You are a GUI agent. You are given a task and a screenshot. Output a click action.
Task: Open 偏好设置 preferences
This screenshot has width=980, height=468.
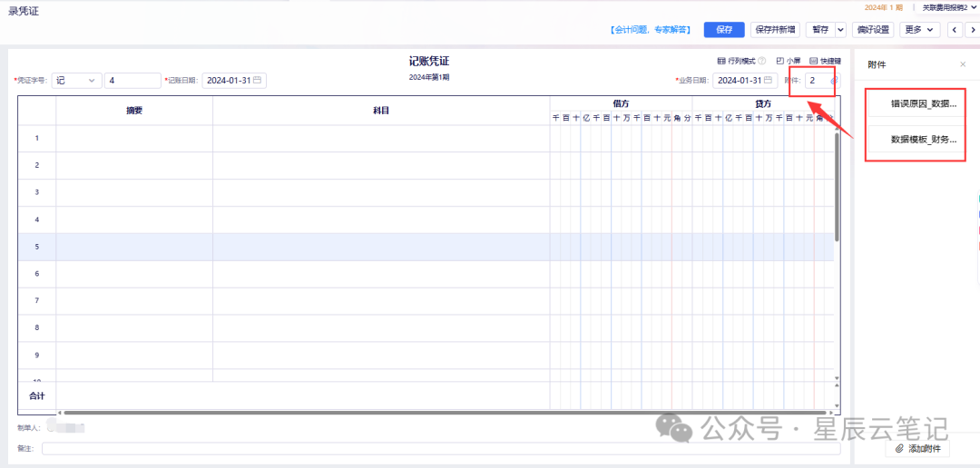873,29
